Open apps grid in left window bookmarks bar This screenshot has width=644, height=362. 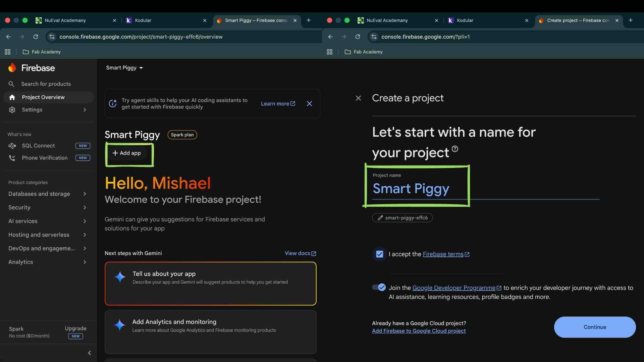(7, 52)
